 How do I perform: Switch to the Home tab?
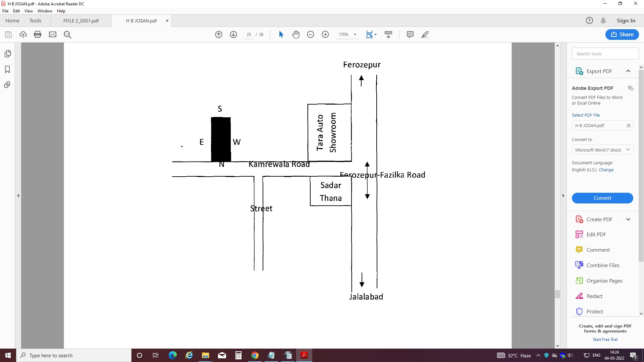[12, 21]
